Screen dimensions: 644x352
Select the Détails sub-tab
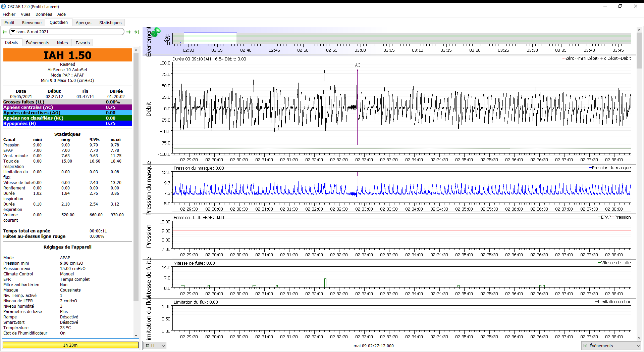[12, 43]
